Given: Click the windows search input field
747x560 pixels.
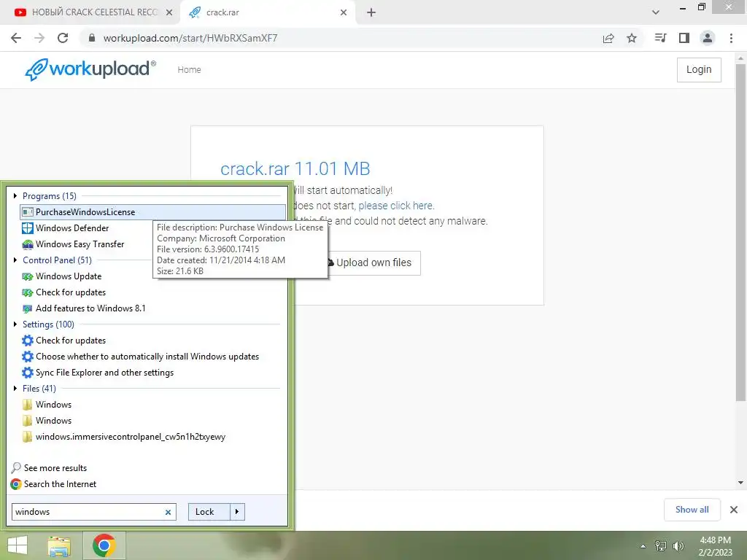Looking at the screenshot, I should [88, 512].
